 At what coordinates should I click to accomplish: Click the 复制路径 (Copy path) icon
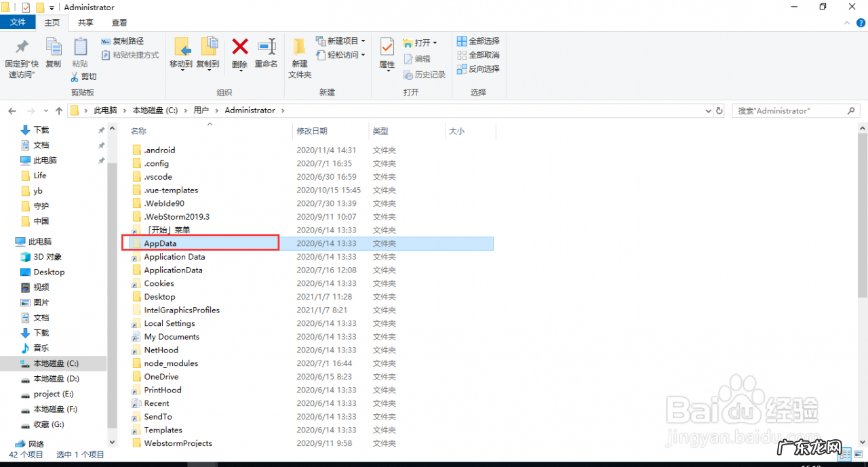[x=122, y=41]
